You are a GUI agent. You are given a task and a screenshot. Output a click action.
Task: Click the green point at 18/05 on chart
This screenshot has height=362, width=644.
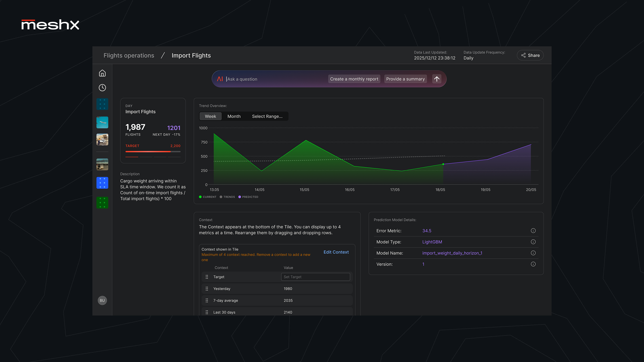coord(443,164)
